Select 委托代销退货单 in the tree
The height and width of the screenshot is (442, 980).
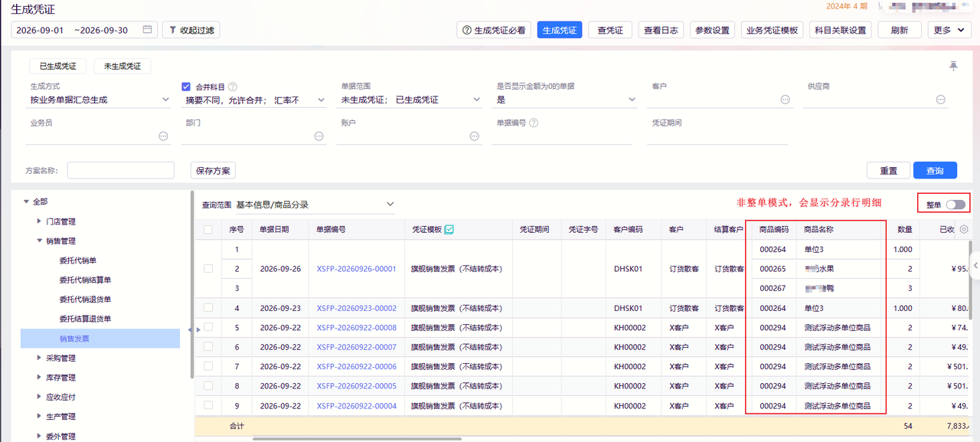(85, 300)
